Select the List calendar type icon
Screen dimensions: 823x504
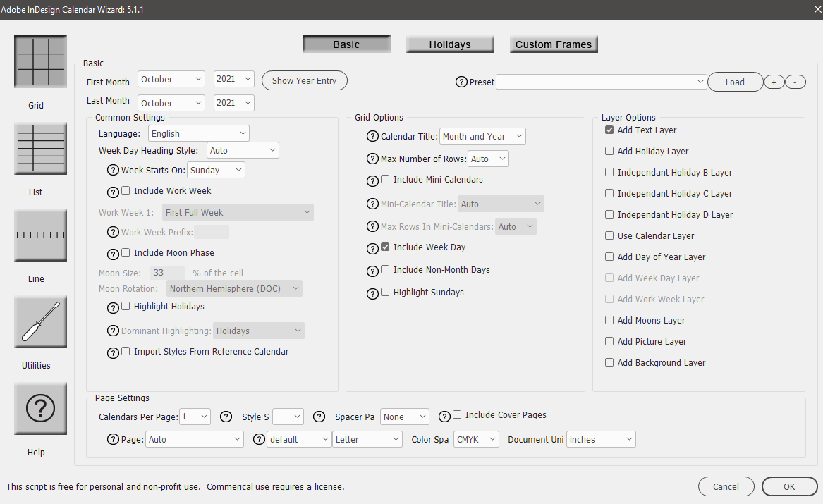pyautogui.click(x=40, y=149)
